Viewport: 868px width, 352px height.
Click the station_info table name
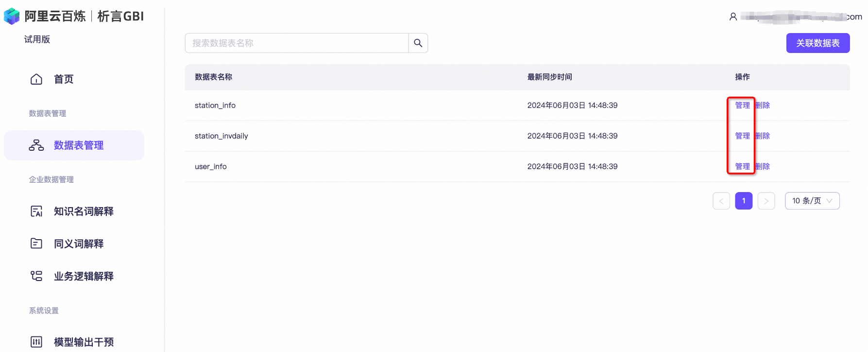pyautogui.click(x=215, y=106)
